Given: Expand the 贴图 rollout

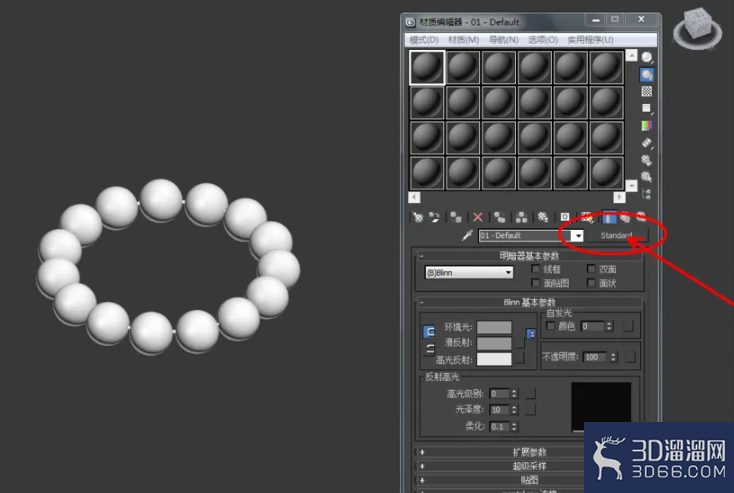Looking at the screenshot, I should point(529,480).
